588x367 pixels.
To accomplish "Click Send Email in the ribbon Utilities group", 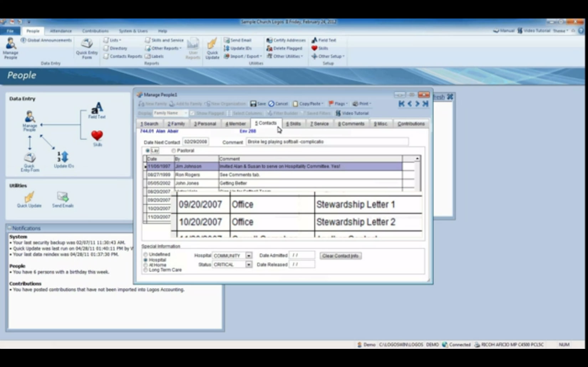I will (x=237, y=40).
